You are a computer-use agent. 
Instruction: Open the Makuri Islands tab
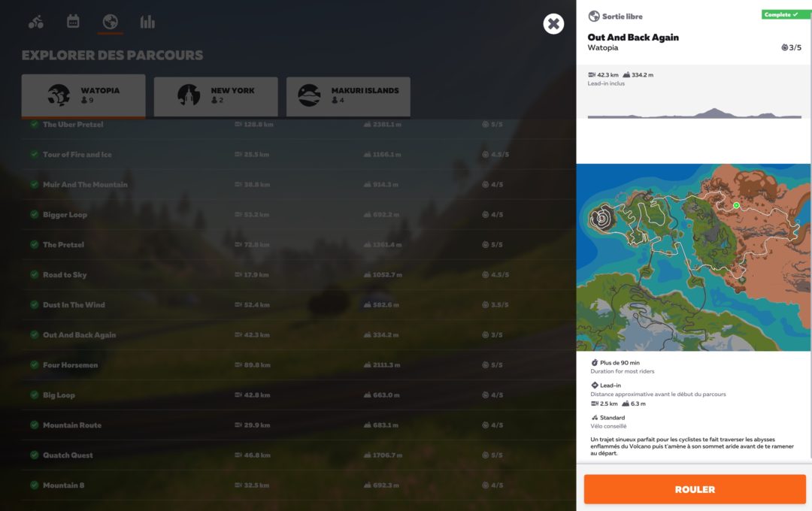coord(348,95)
